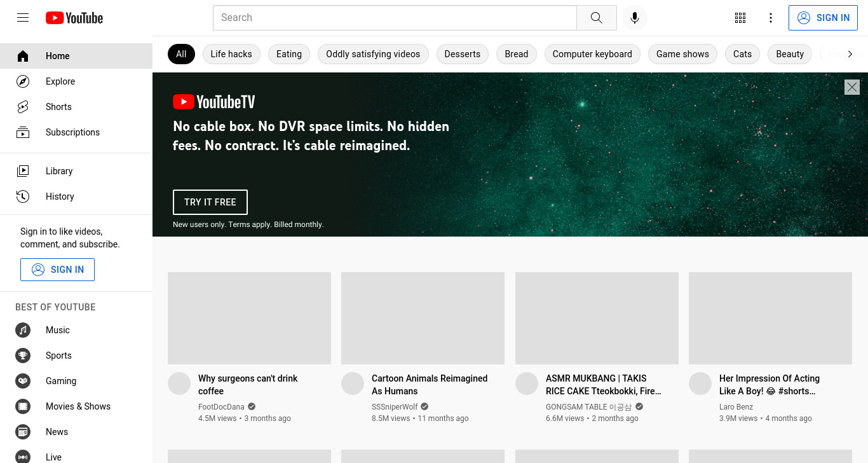Open the three-dot settings menu
The width and height of the screenshot is (868, 463).
[x=770, y=18]
